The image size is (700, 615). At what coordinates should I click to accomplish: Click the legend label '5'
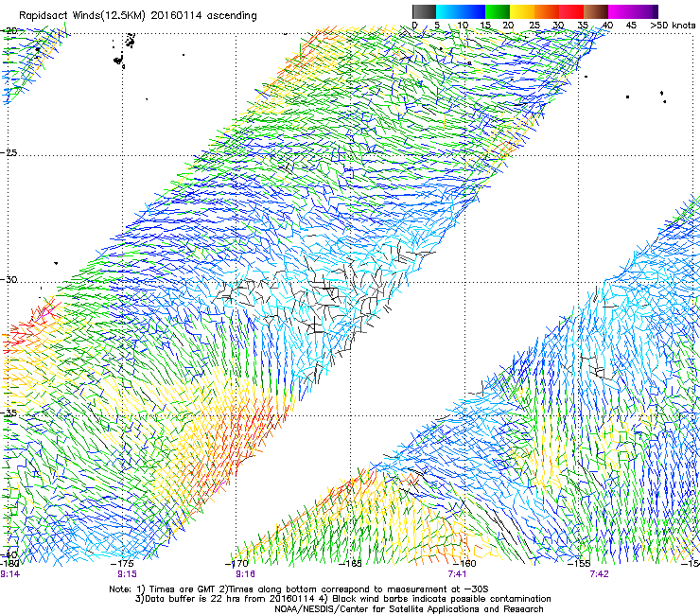(x=437, y=25)
